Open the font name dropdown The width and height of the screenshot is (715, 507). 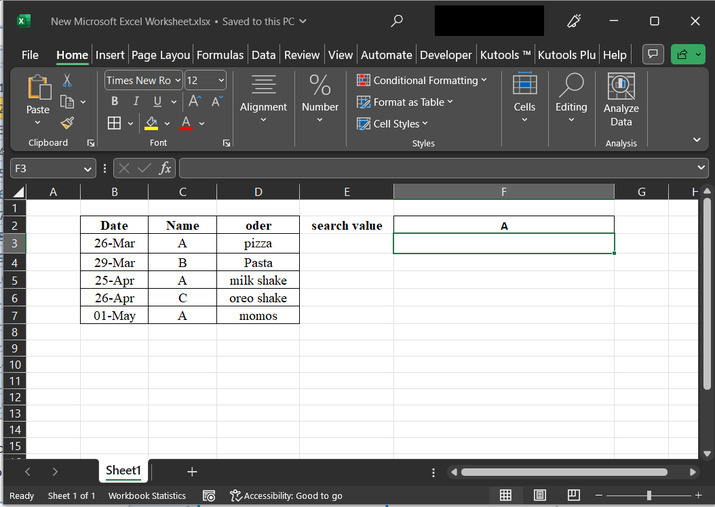(x=177, y=80)
